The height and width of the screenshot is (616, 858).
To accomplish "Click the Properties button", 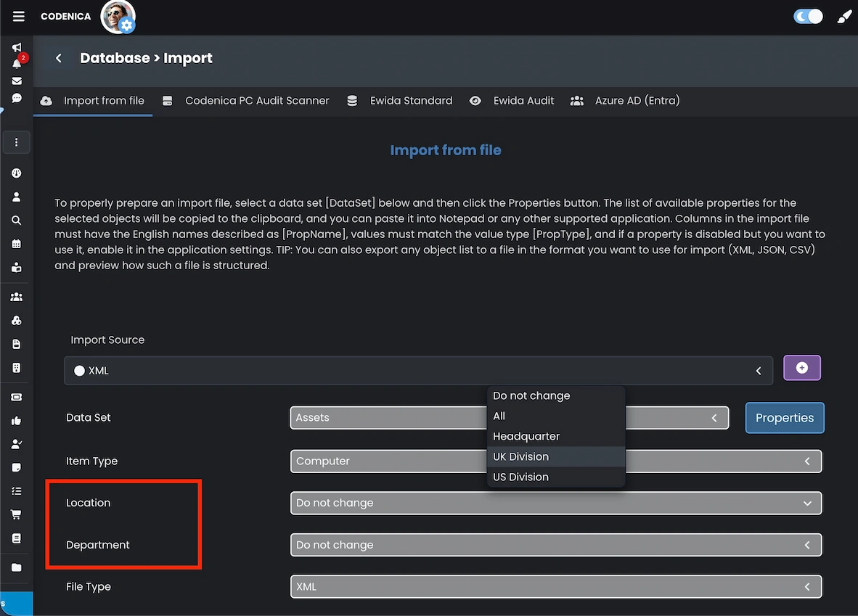I will point(785,417).
